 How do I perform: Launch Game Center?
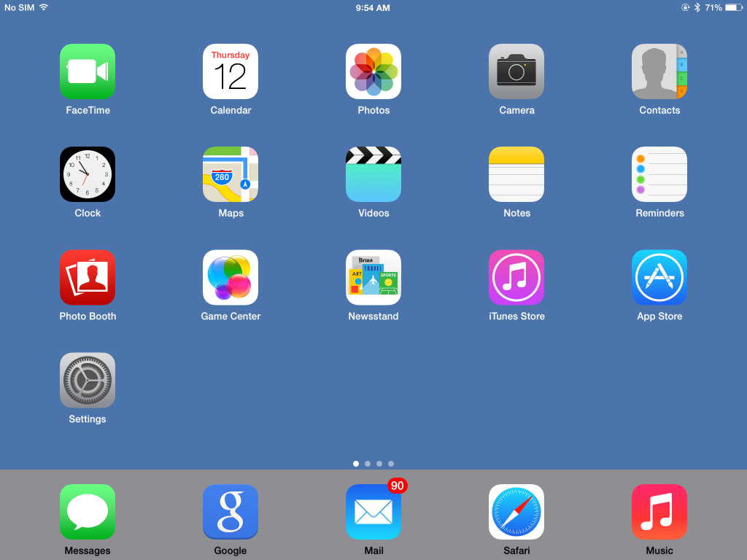coord(231,277)
